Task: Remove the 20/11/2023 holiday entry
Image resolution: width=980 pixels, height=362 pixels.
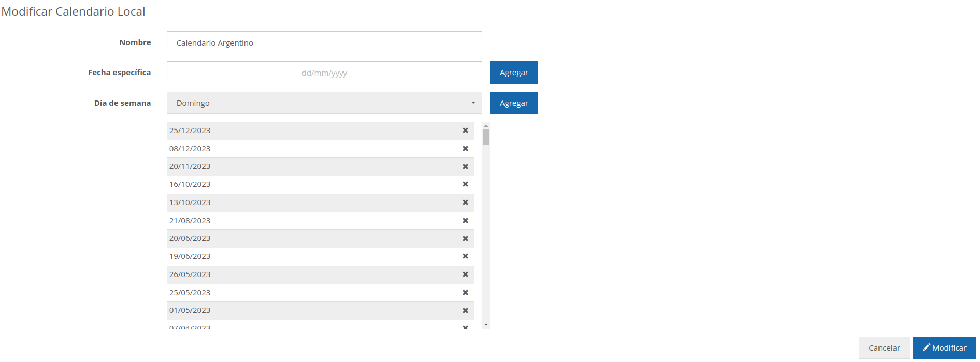Action: [x=465, y=167]
